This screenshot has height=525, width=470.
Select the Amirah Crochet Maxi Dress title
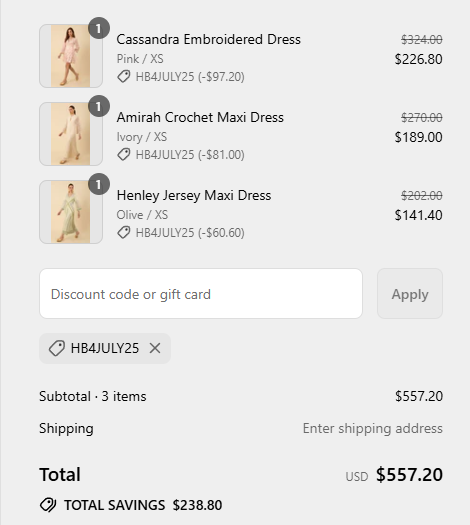click(200, 117)
